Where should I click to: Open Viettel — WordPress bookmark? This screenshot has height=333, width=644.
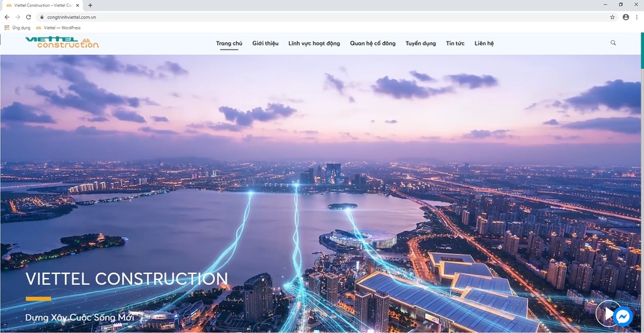58,28
